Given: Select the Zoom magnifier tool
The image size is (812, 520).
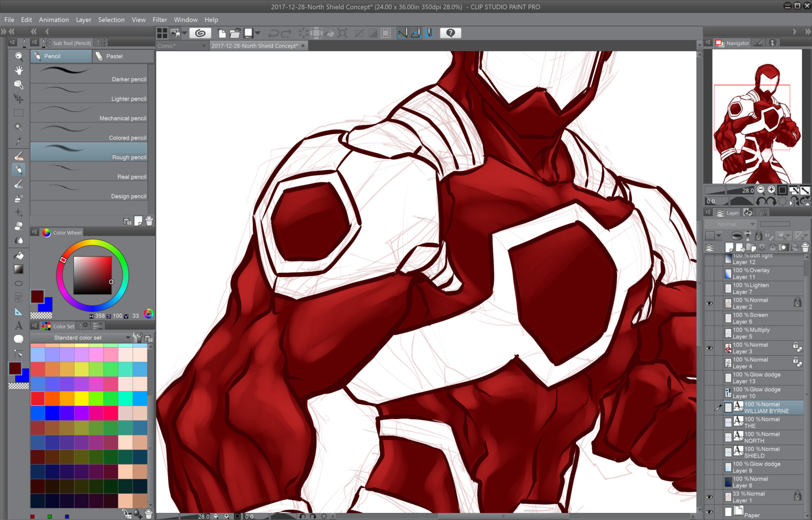Looking at the screenshot, I should (x=19, y=56).
